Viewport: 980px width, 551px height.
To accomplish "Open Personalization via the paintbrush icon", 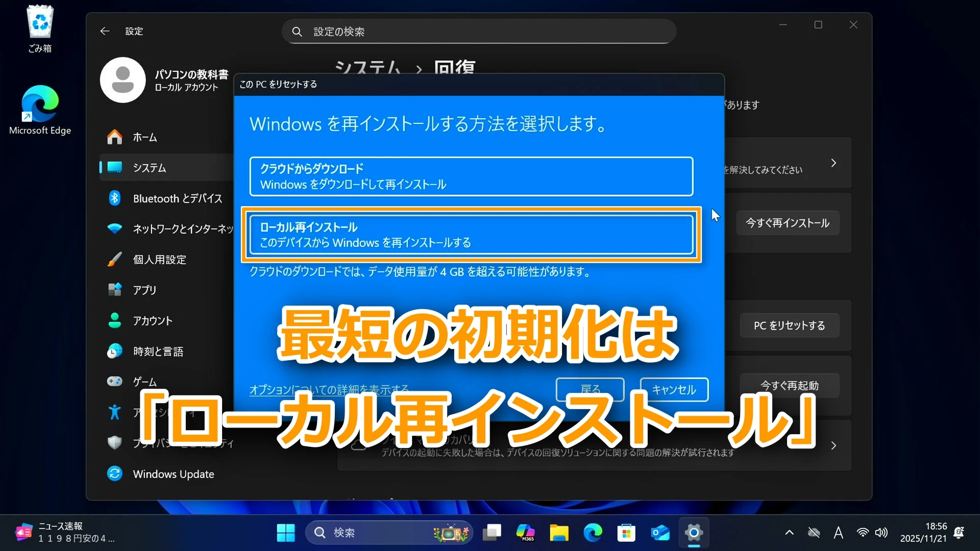I will coord(115,259).
